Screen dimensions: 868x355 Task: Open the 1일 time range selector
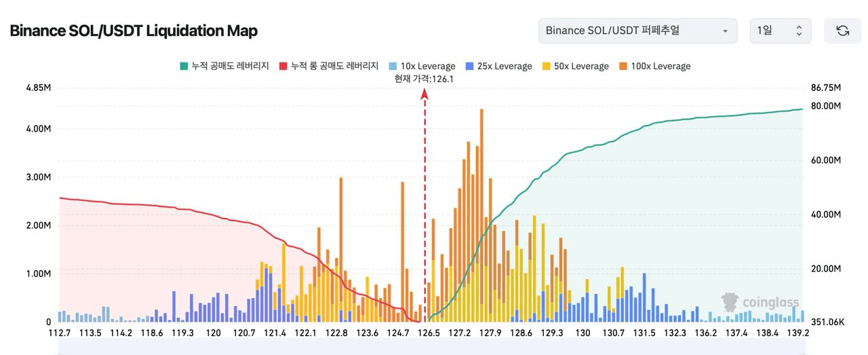pos(780,31)
